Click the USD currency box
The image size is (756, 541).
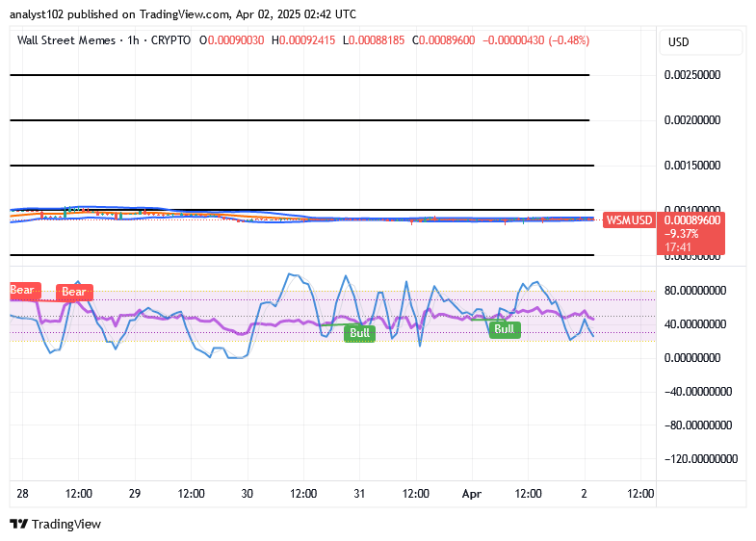701,42
